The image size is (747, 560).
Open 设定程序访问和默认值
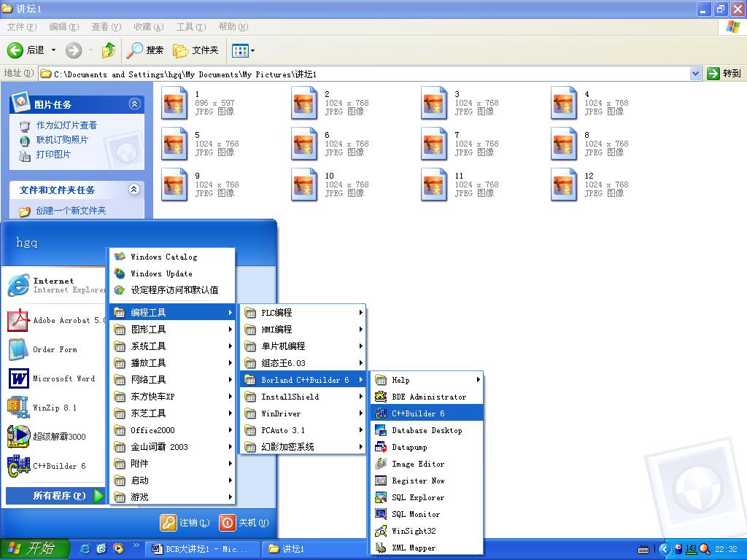click(172, 289)
